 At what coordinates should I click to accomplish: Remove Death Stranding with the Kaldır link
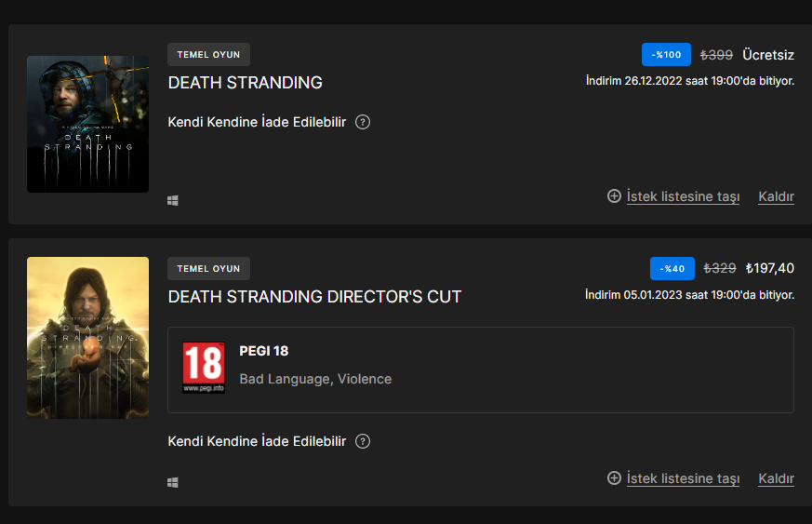(777, 196)
